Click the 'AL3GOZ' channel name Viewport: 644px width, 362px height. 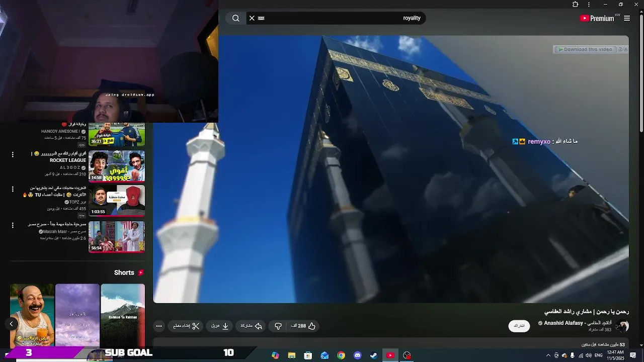click(70, 167)
